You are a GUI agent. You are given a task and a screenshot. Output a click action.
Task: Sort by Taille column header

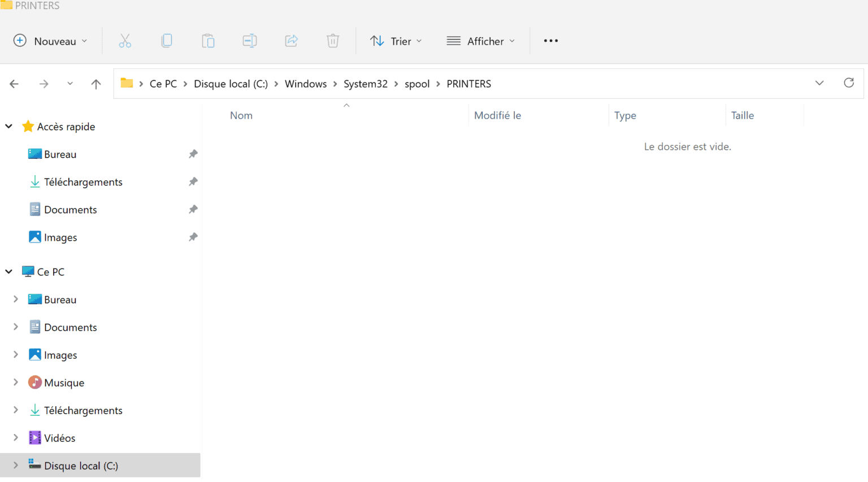point(743,115)
